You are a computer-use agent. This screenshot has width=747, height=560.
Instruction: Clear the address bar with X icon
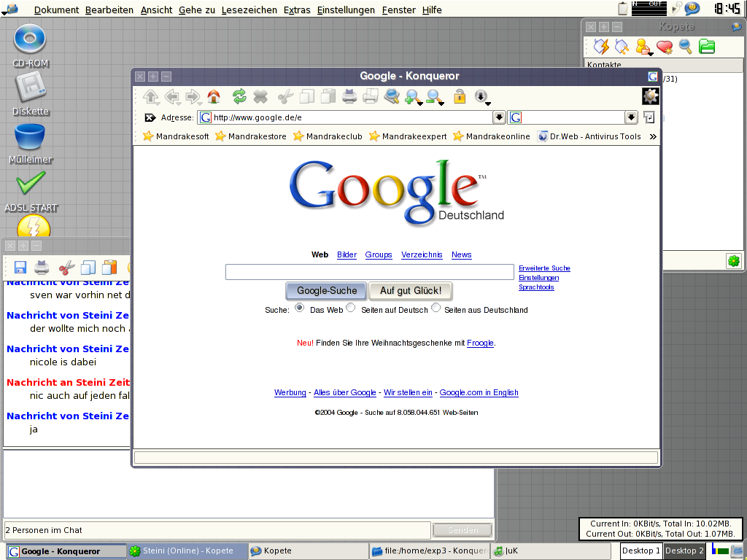pyautogui.click(x=150, y=117)
